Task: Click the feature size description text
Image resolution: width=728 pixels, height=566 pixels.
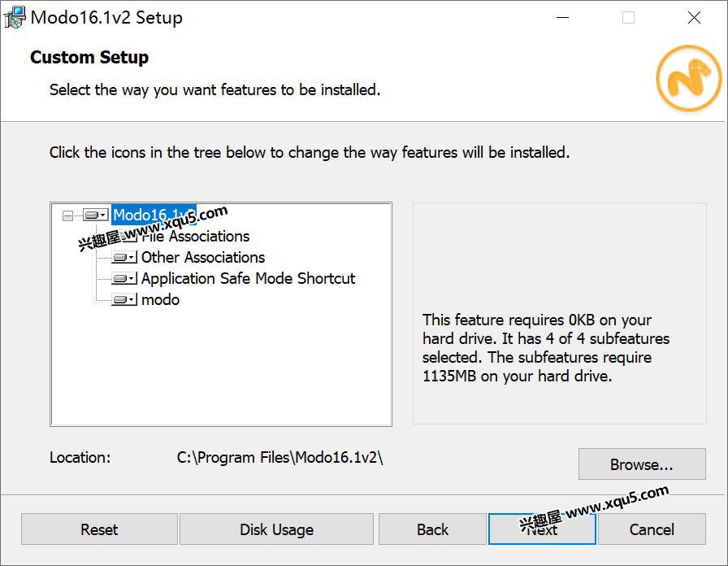Action: [546, 347]
